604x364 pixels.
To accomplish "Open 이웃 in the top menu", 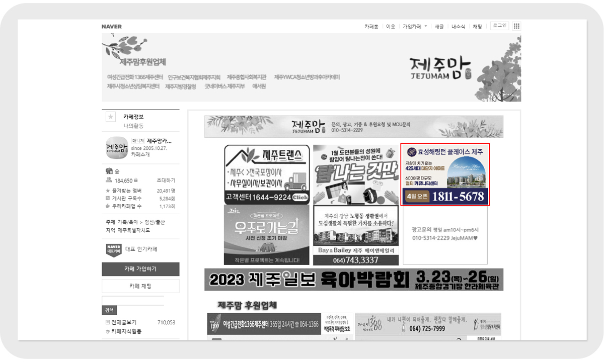I will pyautogui.click(x=391, y=27).
